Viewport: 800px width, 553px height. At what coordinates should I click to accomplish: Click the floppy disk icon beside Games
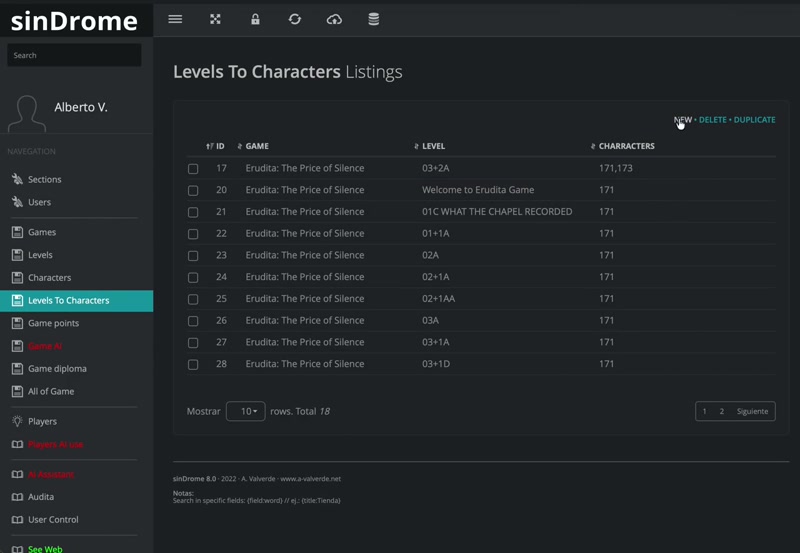pyautogui.click(x=17, y=232)
